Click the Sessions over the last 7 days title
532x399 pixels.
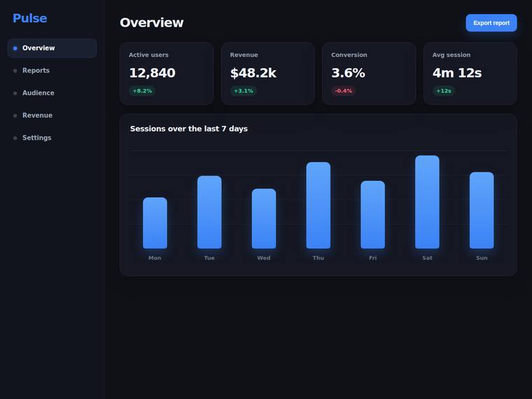(x=189, y=129)
